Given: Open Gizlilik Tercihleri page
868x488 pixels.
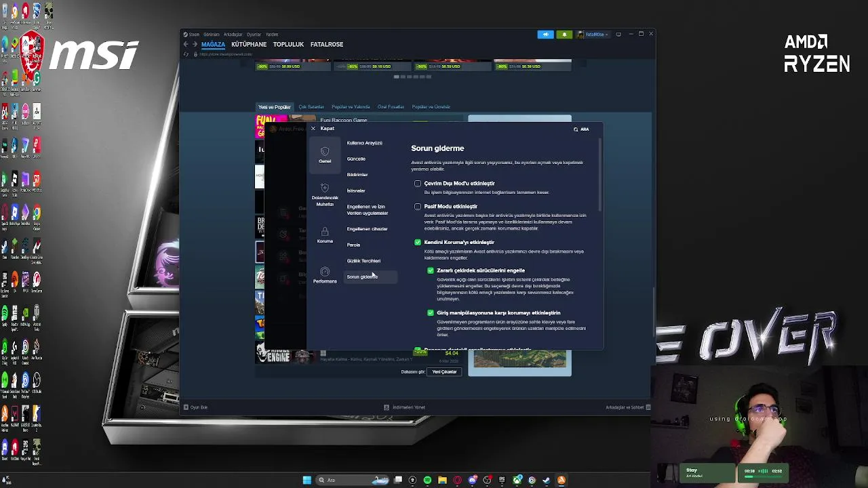Looking at the screenshot, I should (x=363, y=261).
